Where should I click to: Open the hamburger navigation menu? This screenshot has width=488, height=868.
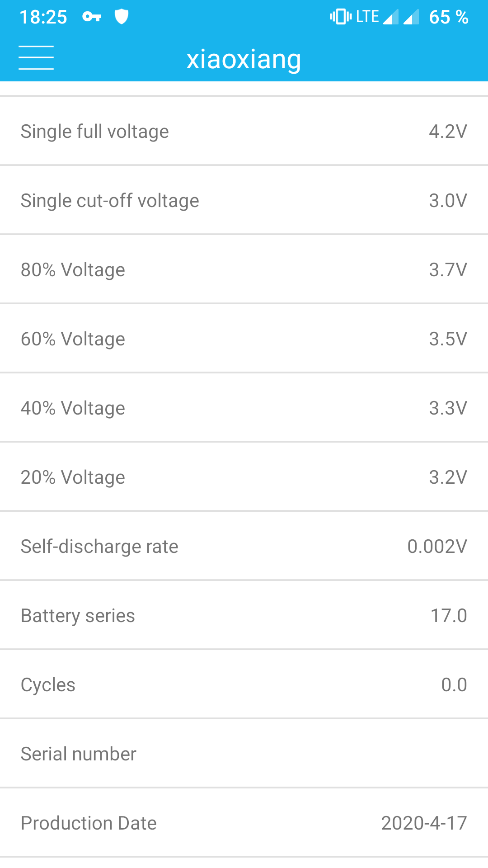point(36,58)
